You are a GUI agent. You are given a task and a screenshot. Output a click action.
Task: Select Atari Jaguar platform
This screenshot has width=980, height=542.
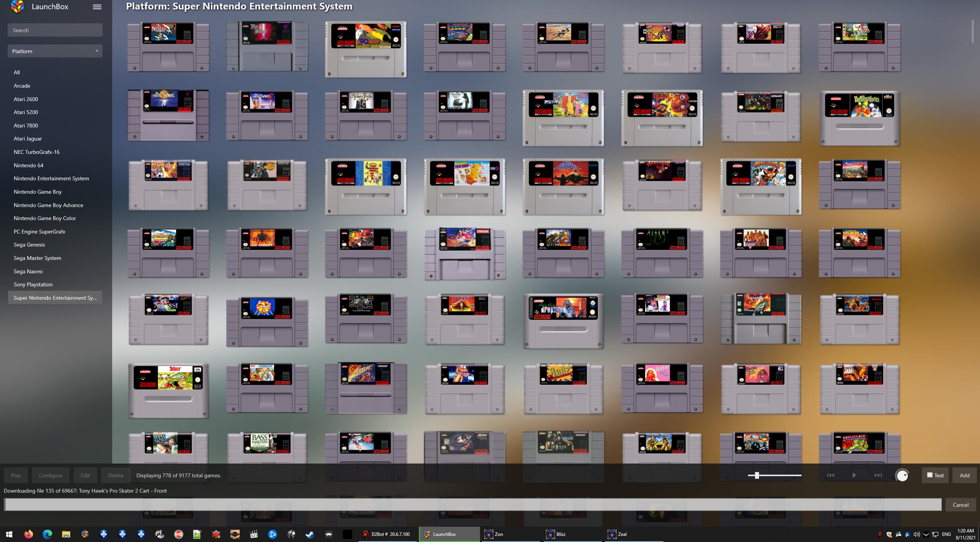[x=28, y=139]
